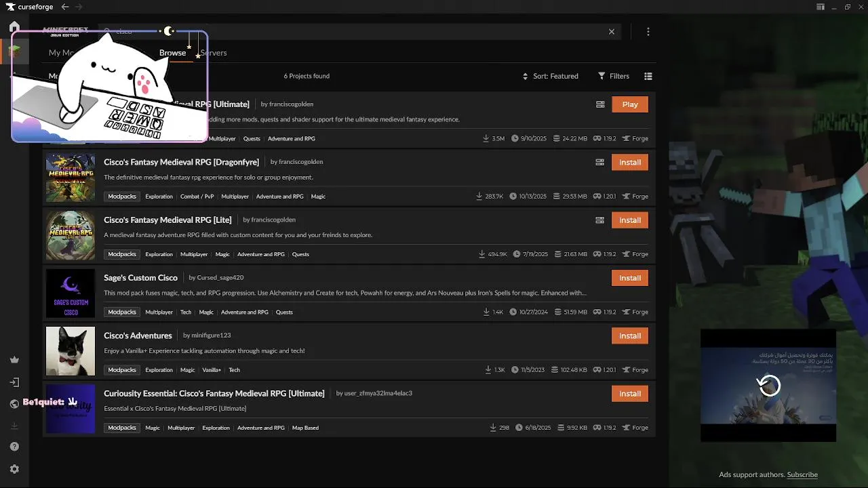
Task: Open Cisco's Adventures cat thumbnail
Action: pyautogui.click(x=71, y=351)
